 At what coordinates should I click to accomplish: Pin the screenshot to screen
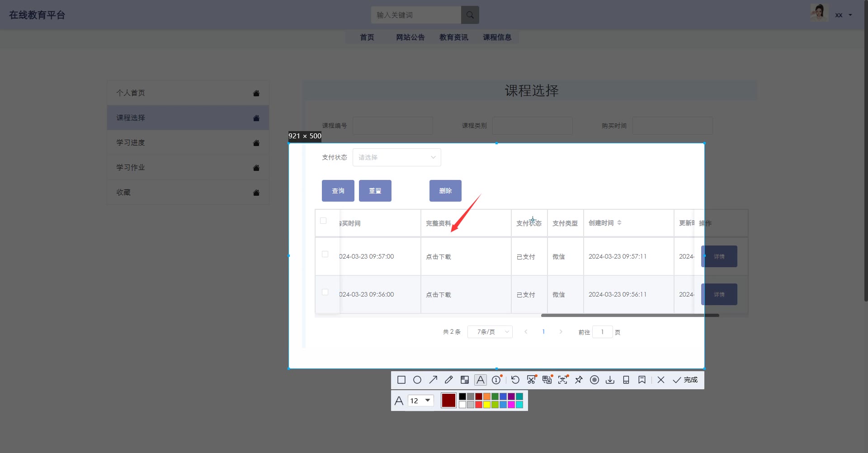point(579,380)
